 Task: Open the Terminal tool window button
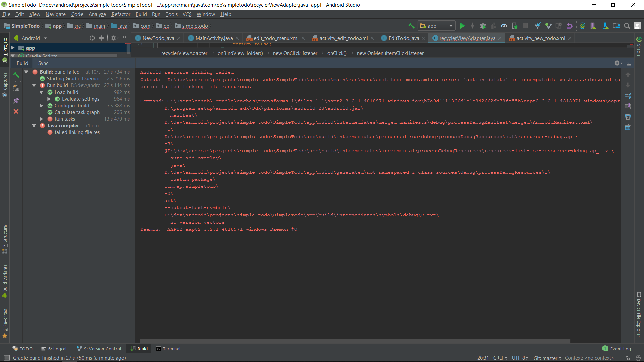[168, 349]
